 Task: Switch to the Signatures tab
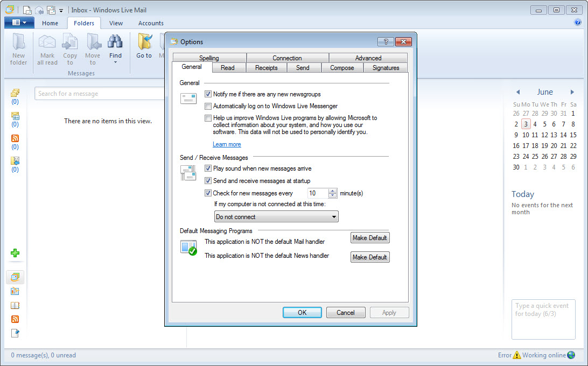click(x=386, y=68)
